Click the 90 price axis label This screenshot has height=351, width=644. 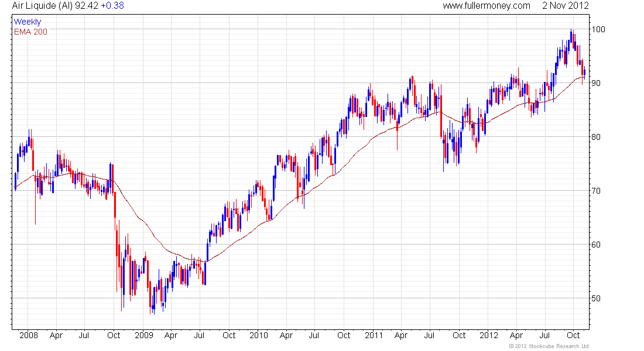(596, 83)
